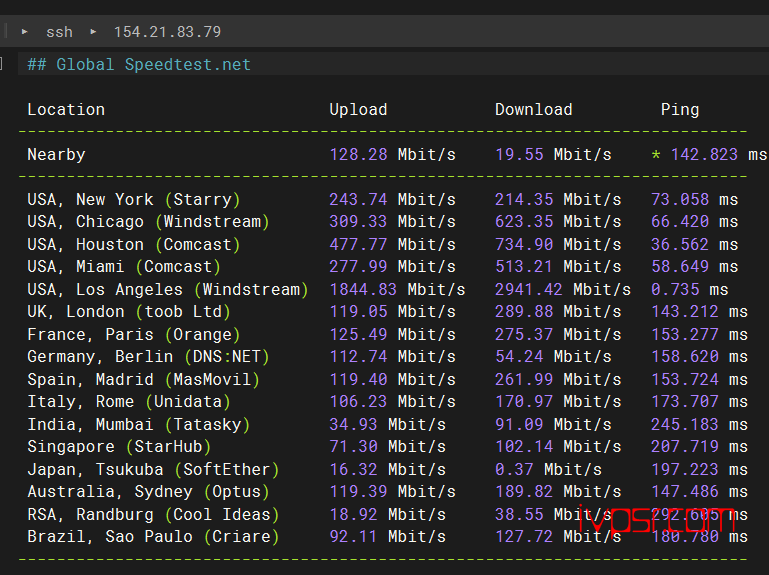The height and width of the screenshot is (575, 769).
Task: Select Houston upload 477.77
Action: pos(358,244)
